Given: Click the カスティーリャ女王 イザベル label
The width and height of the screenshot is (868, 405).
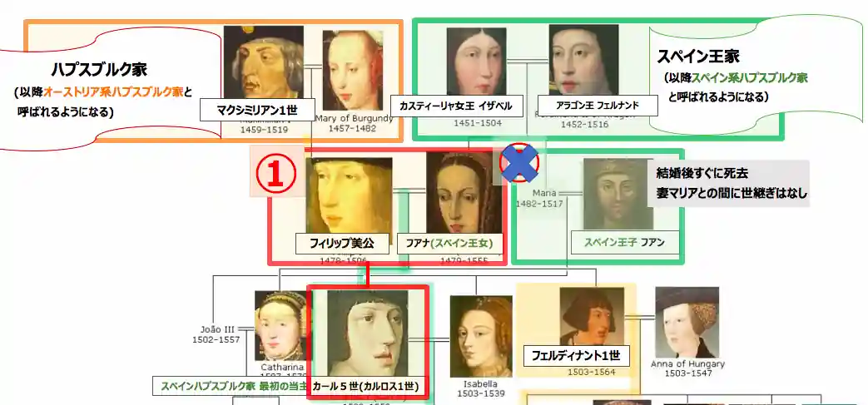Looking at the screenshot, I should tap(457, 106).
